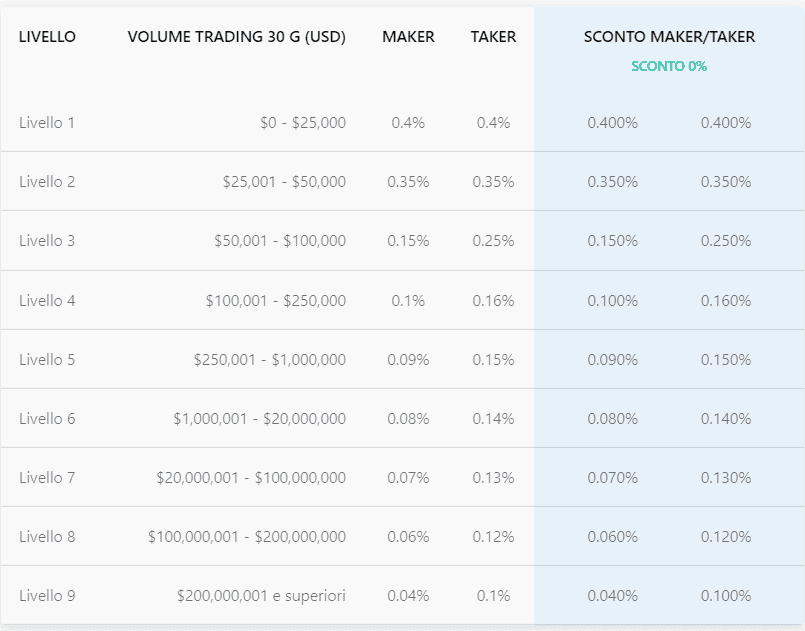Click the 0.12% TAKER fee for Livello 8
The image size is (805, 631).
pyautogui.click(x=493, y=537)
